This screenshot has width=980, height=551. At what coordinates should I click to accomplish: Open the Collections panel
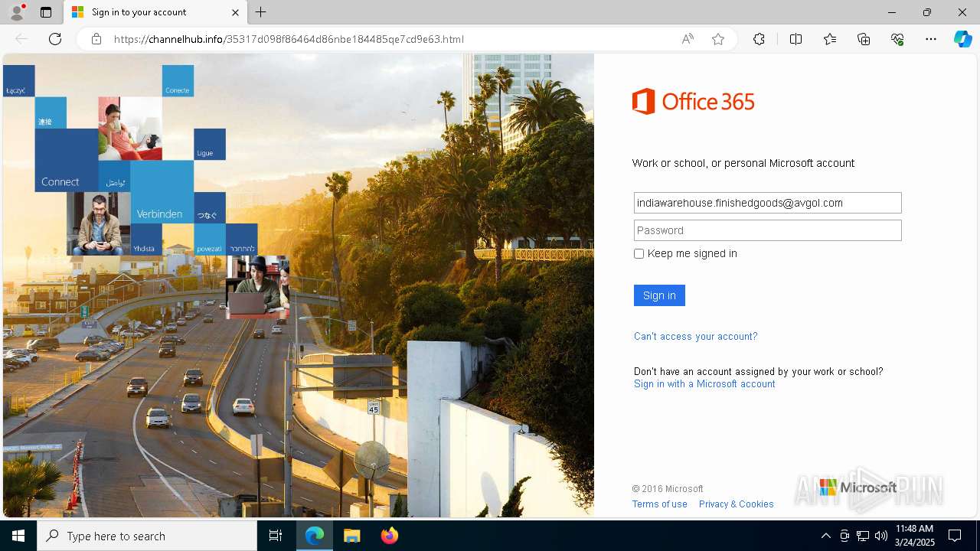(864, 39)
